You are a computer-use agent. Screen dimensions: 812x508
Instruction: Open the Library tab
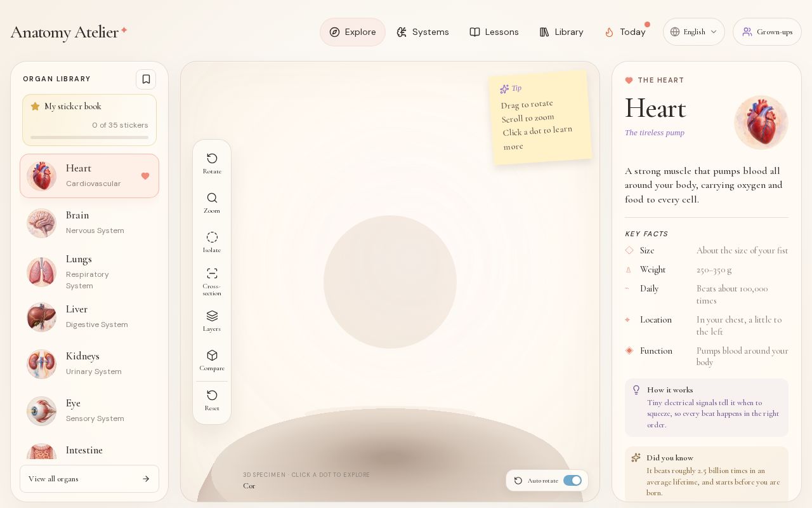561,32
